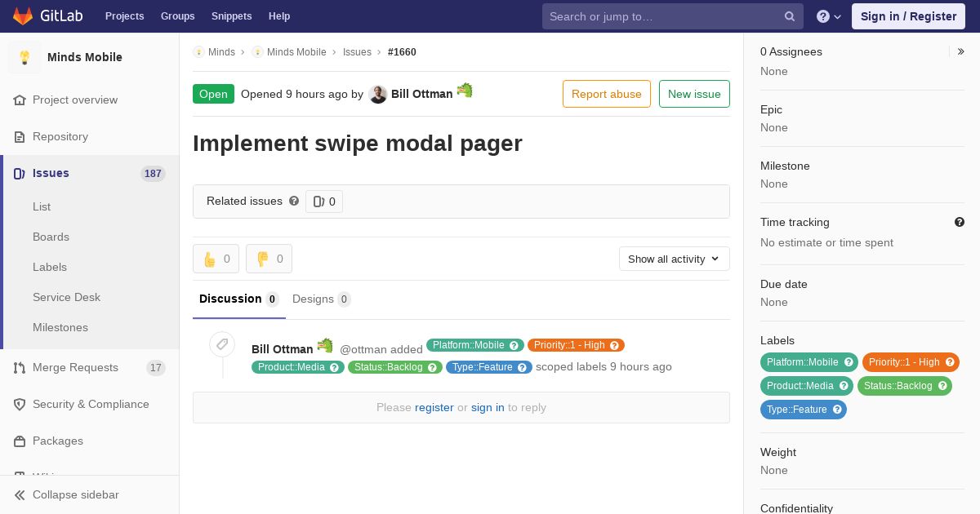980x514 pixels.
Task: Click the Minds Mobile lightbulb avatar in sidebar
Action: click(24, 57)
